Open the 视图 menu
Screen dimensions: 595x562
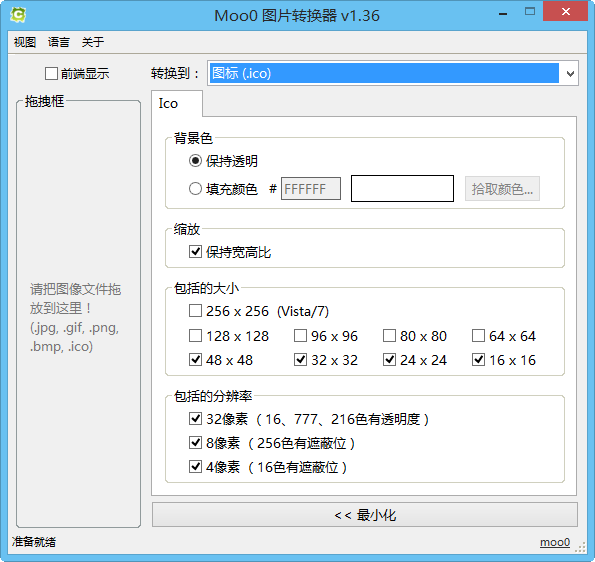point(25,42)
